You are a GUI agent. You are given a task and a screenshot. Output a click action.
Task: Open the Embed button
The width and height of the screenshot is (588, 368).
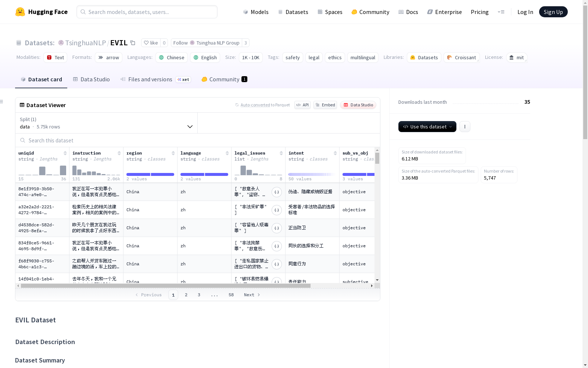click(325, 105)
